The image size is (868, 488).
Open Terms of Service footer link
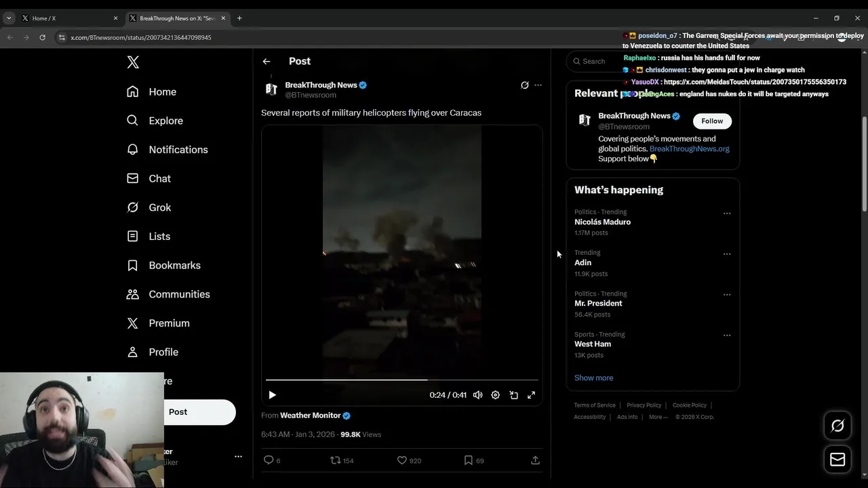[595, 405]
